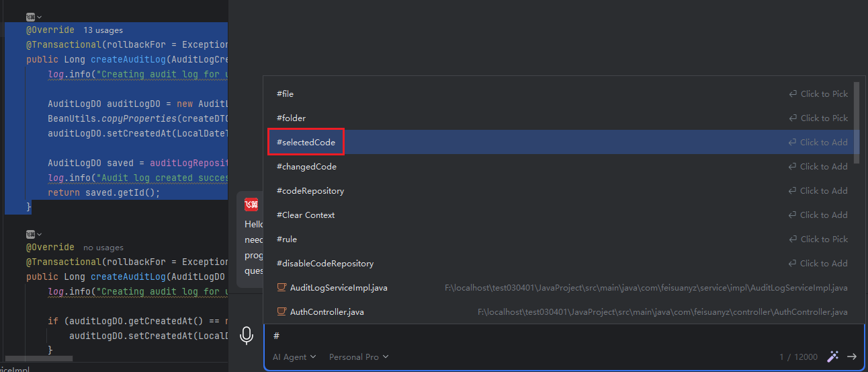
Task: Click "Click to Pick" on the #rule row
Action: coord(818,239)
